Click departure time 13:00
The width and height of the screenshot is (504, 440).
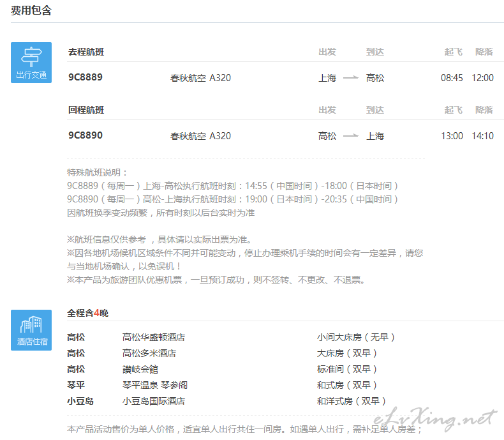(x=452, y=136)
